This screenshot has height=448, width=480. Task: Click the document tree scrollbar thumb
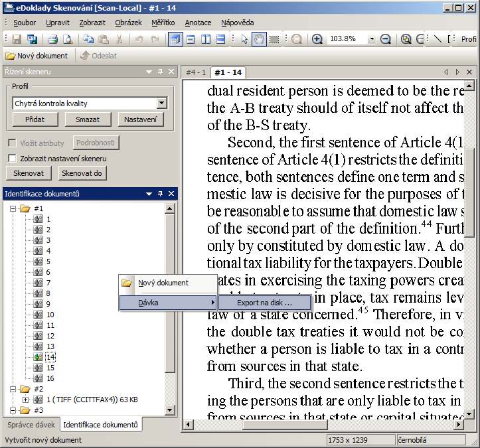click(169, 293)
